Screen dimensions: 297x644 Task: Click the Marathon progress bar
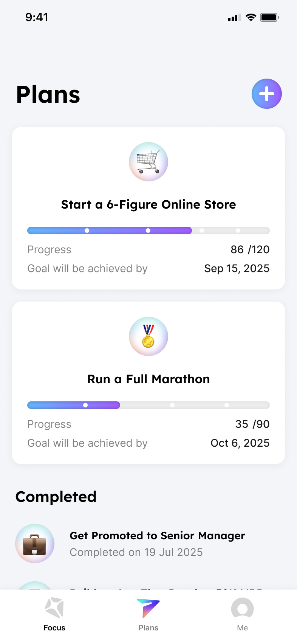pyautogui.click(x=148, y=405)
